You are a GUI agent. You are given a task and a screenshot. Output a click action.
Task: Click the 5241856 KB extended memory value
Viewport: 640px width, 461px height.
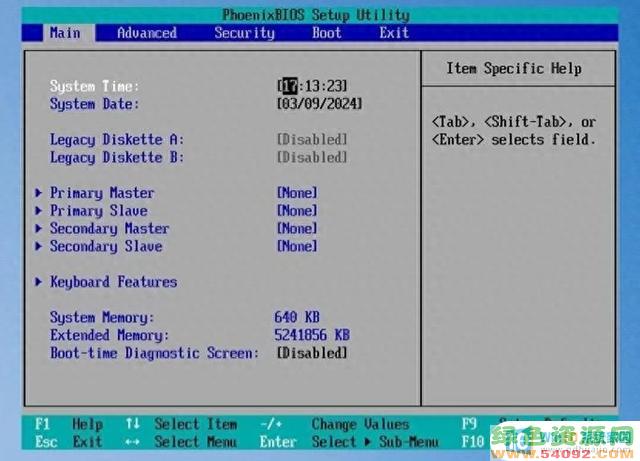312,335
